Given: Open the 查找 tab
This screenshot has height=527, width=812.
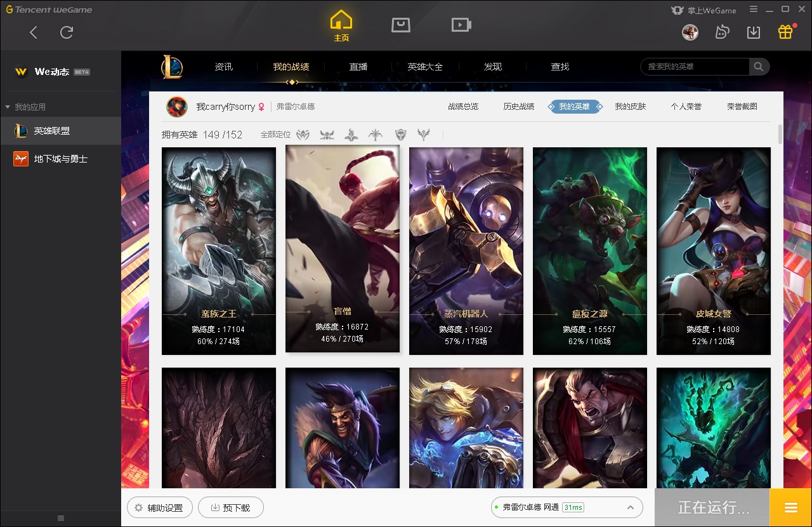Looking at the screenshot, I should coord(560,67).
